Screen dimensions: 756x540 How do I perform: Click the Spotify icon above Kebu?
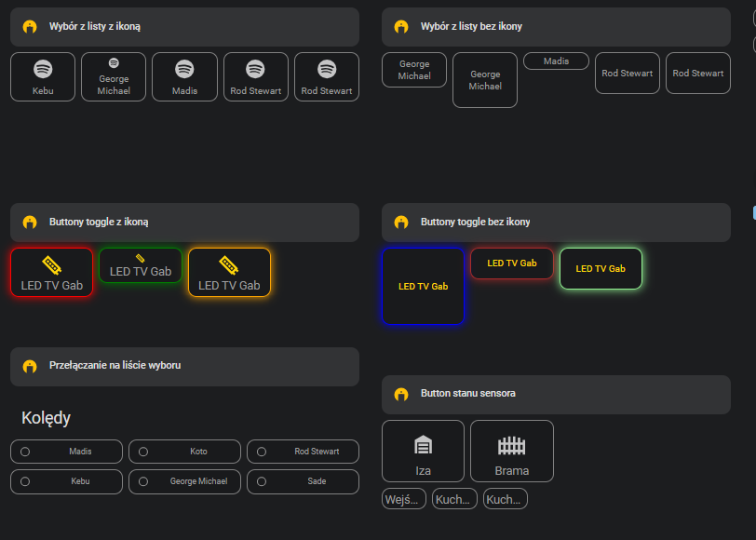[43, 69]
